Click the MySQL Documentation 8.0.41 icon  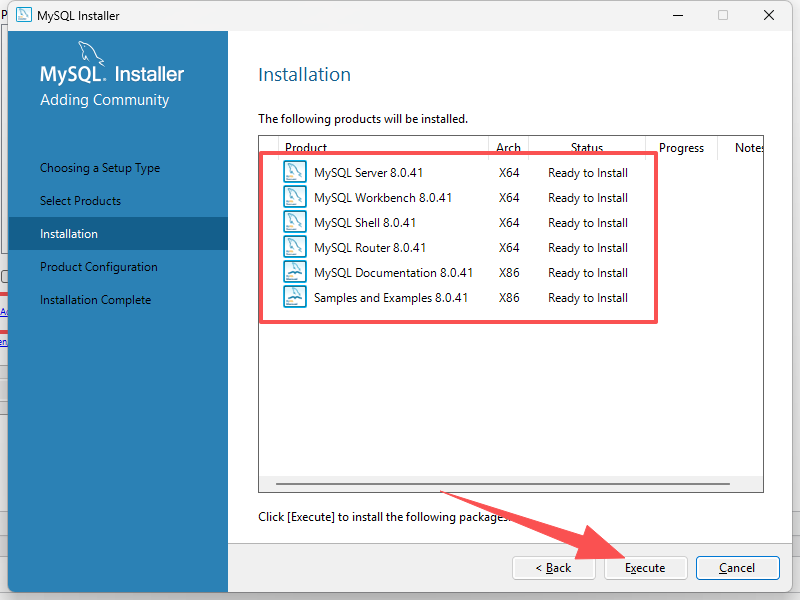click(295, 272)
